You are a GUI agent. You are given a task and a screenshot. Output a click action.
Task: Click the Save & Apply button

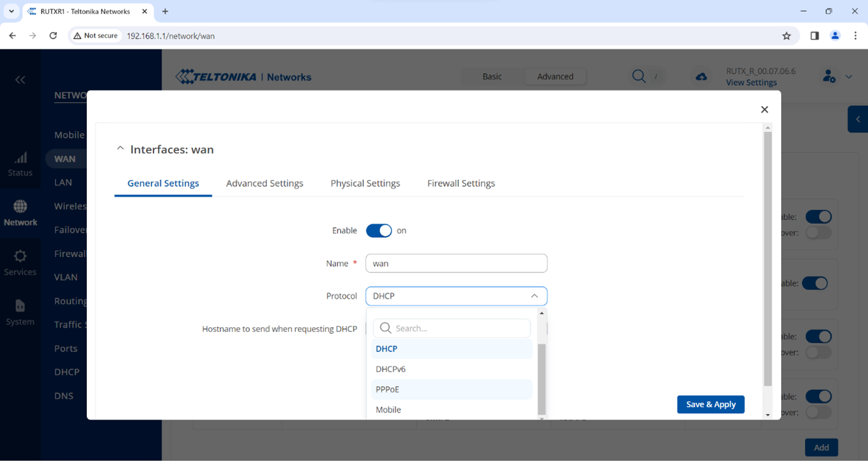[711, 404]
